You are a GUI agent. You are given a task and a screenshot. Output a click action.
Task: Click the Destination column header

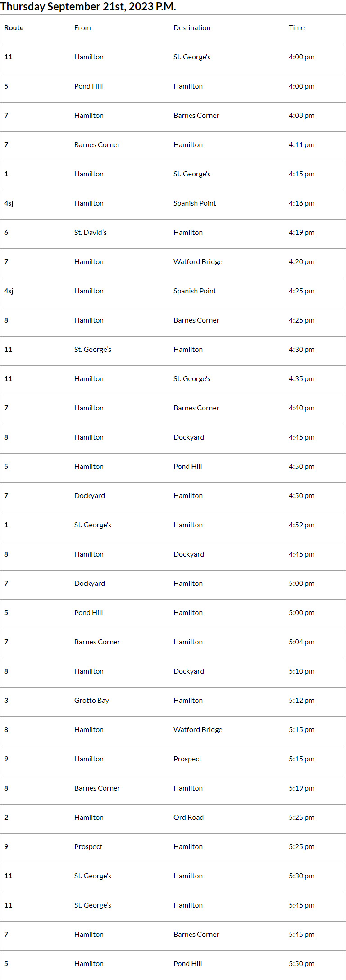[x=192, y=28]
